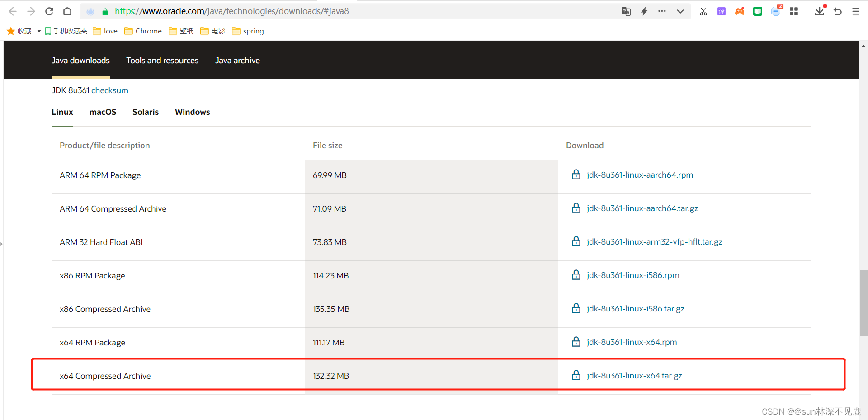The width and height of the screenshot is (868, 420).
Task: Open the spring bookmark folder
Action: 248,31
